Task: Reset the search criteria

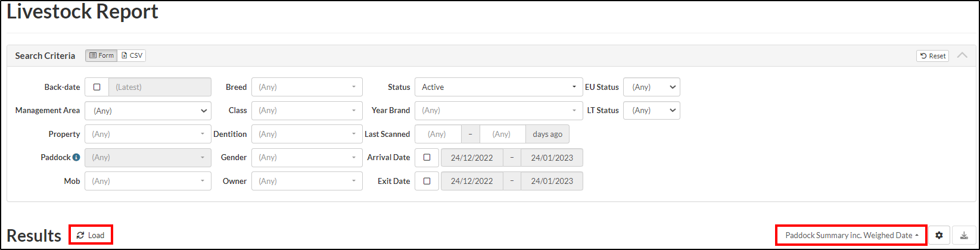Action: pyautogui.click(x=932, y=56)
